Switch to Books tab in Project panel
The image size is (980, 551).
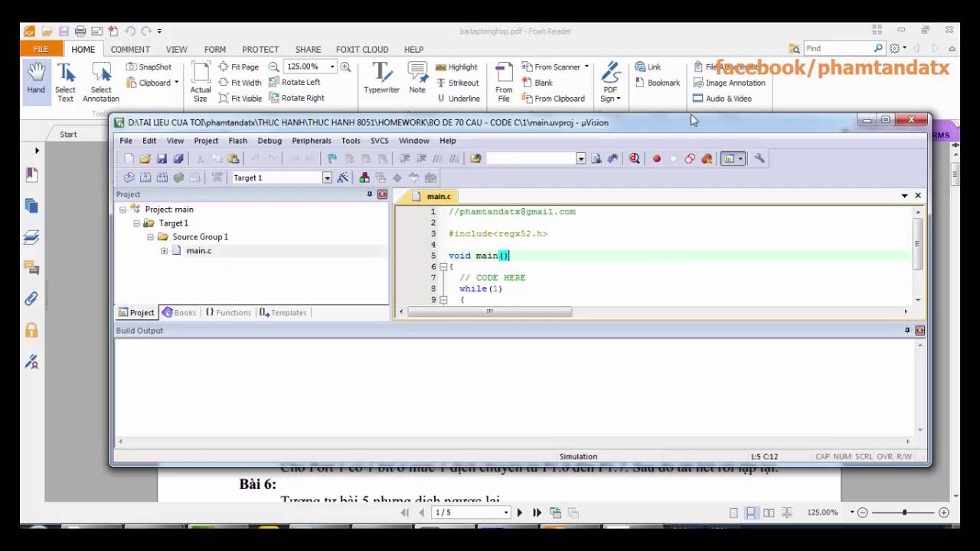(x=179, y=312)
